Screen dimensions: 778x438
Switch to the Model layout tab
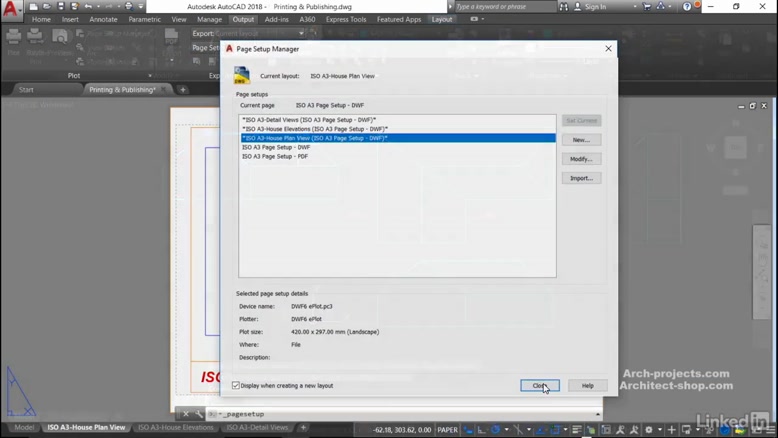coord(24,428)
